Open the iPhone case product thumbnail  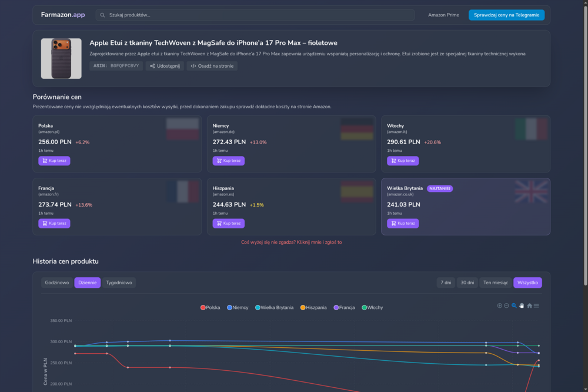coord(61,59)
